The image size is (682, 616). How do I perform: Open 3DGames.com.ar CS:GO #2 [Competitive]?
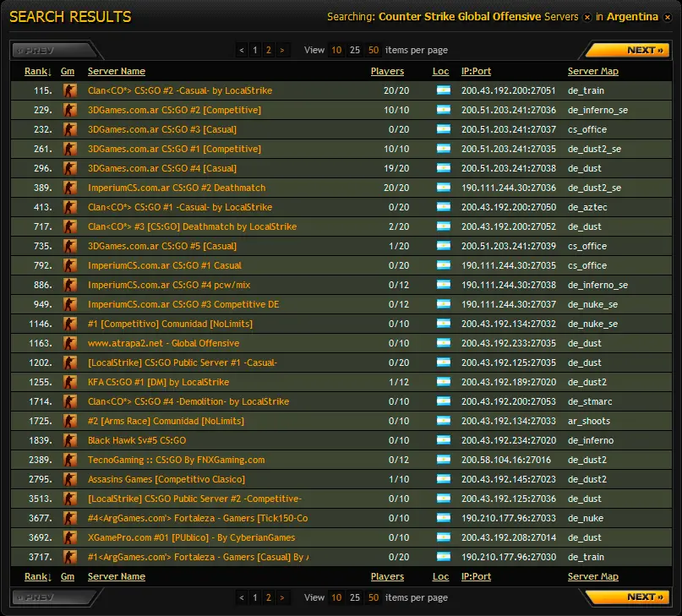pos(174,110)
